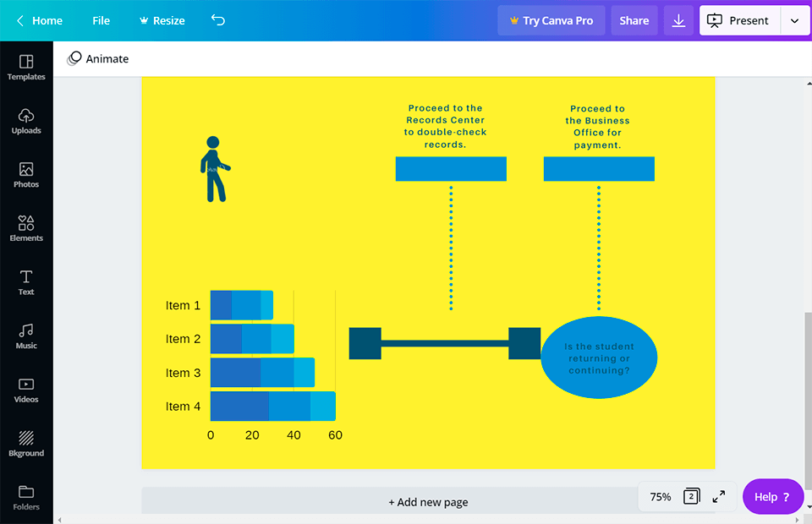812x524 pixels.
Task: Click the Share button
Action: 634,20
